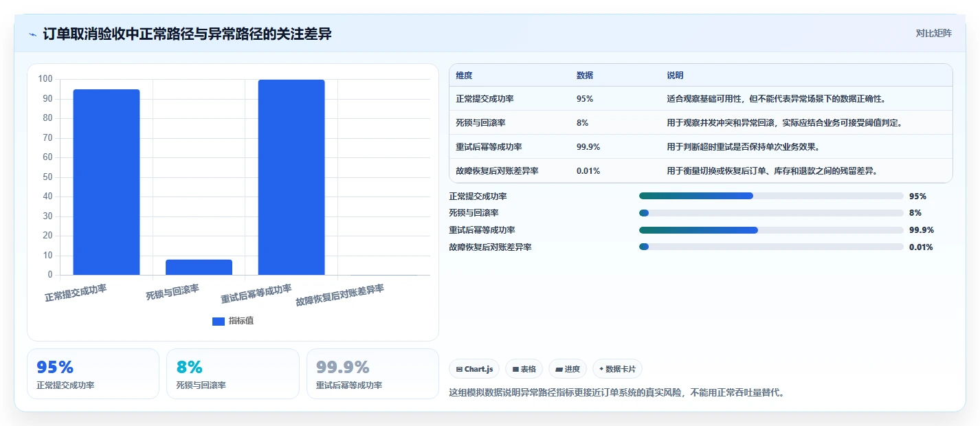
Task: Click the 死锁与回滚率 chart bar
Action: point(199,267)
